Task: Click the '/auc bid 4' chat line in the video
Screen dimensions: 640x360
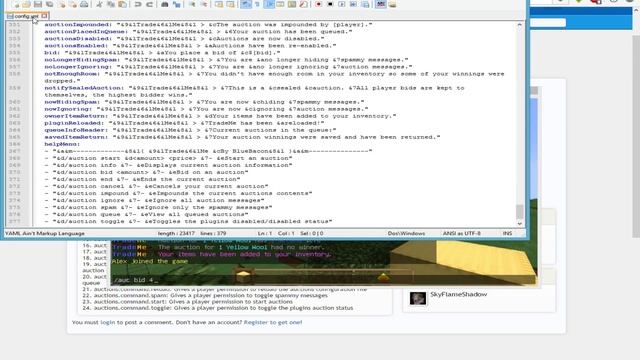Action: click(135, 280)
